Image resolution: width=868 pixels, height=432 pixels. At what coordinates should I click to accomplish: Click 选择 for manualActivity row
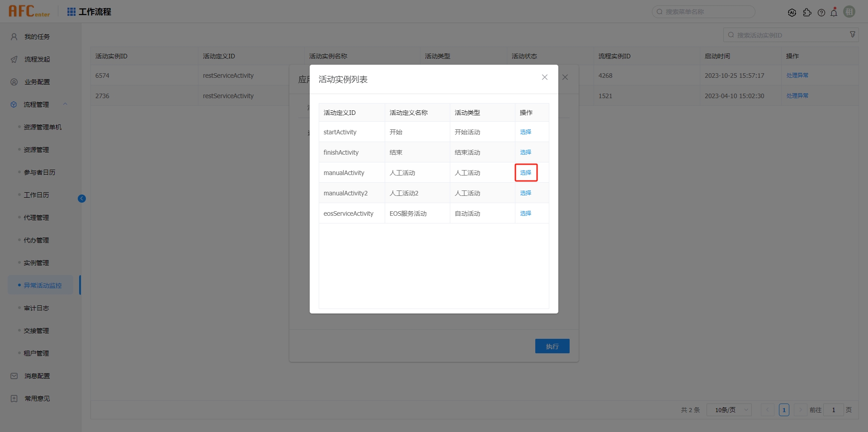click(525, 173)
